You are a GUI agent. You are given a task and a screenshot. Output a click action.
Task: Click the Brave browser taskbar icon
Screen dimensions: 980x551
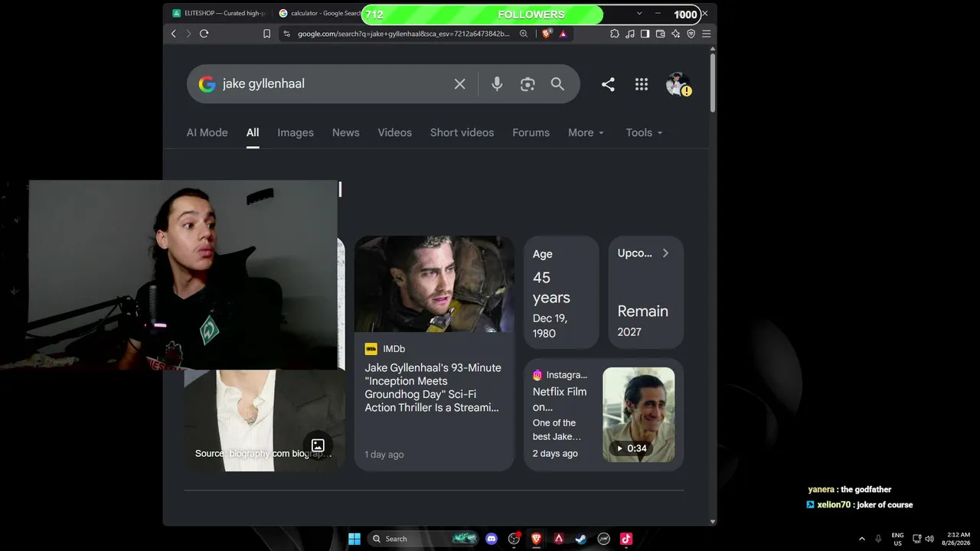point(536,539)
